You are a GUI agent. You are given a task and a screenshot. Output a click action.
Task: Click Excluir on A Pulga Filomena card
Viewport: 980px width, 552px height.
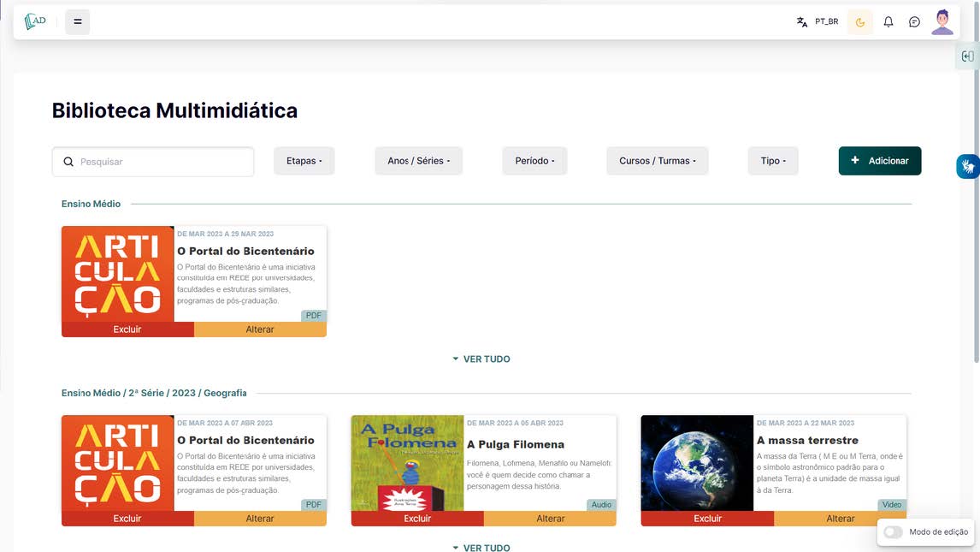pyautogui.click(x=417, y=519)
